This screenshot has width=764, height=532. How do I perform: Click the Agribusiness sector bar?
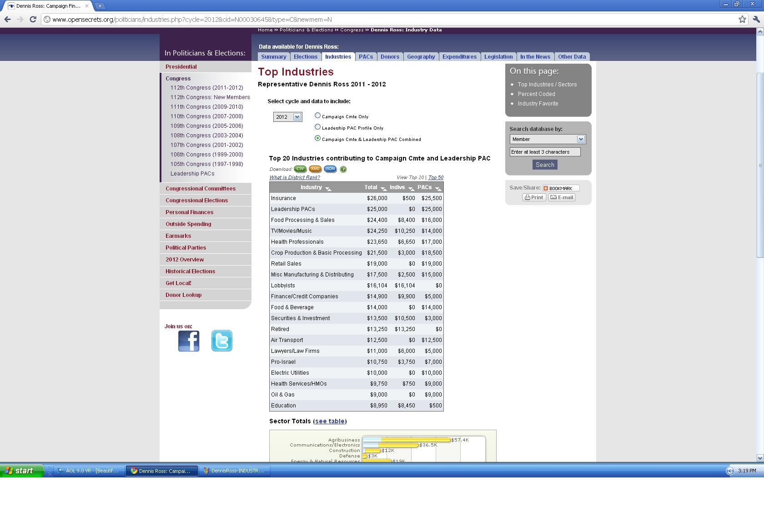click(406, 440)
